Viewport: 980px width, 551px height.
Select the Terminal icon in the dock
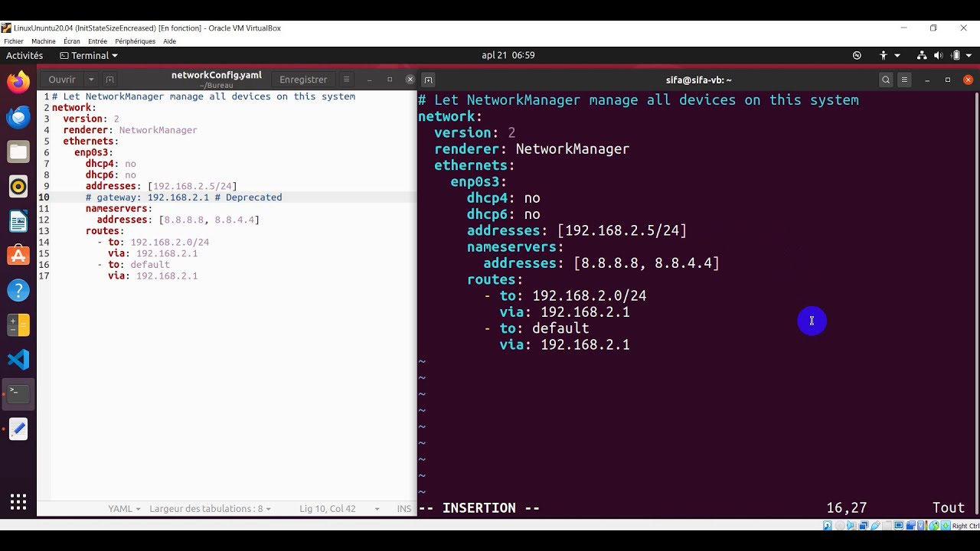tap(18, 394)
